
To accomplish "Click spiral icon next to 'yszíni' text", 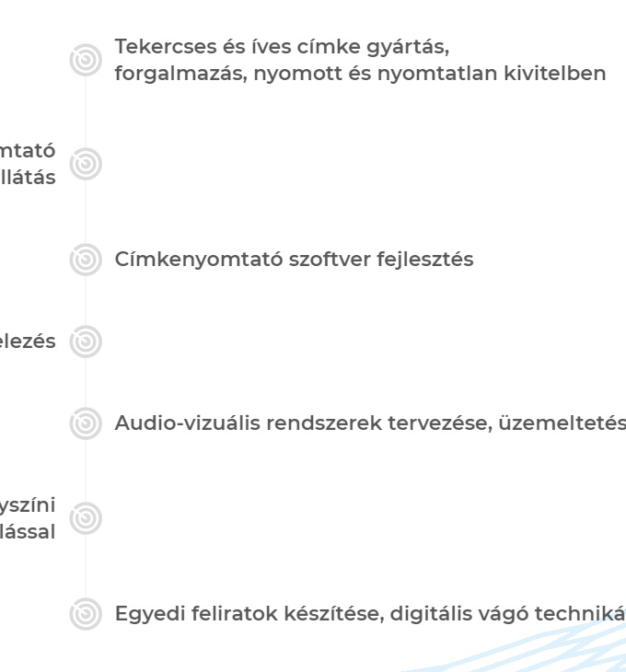I will 86,518.
